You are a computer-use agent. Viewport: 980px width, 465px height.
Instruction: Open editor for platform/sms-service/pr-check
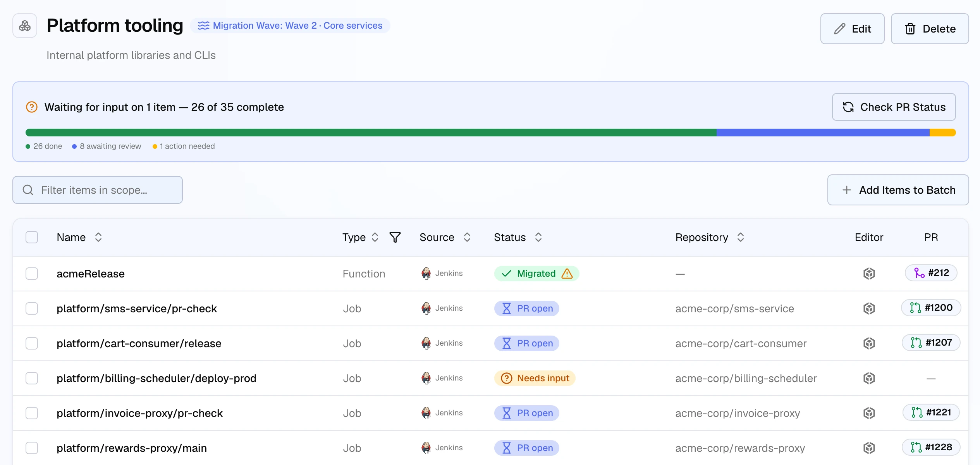(869, 308)
